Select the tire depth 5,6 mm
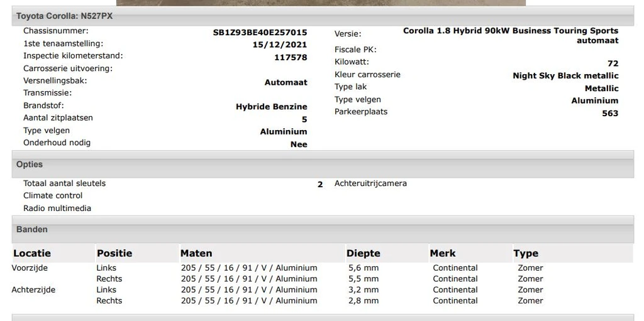Screen dimensions: 644x321 [364, 268]
